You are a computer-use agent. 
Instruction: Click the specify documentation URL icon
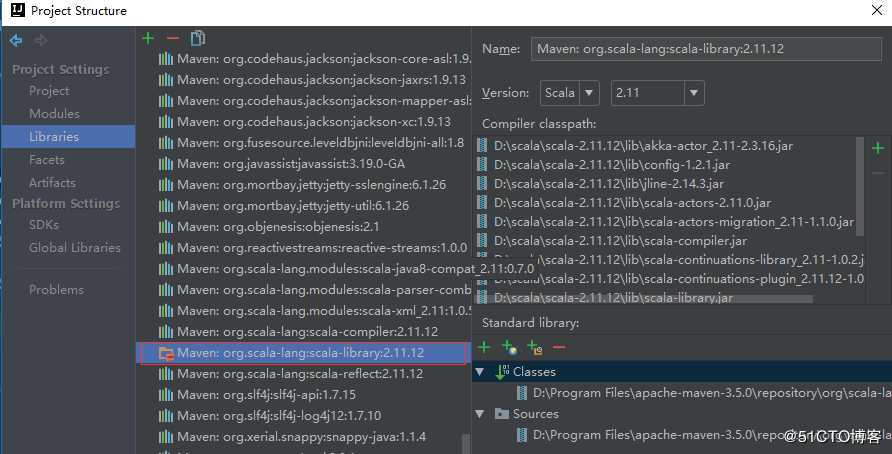tap(509, 347)
